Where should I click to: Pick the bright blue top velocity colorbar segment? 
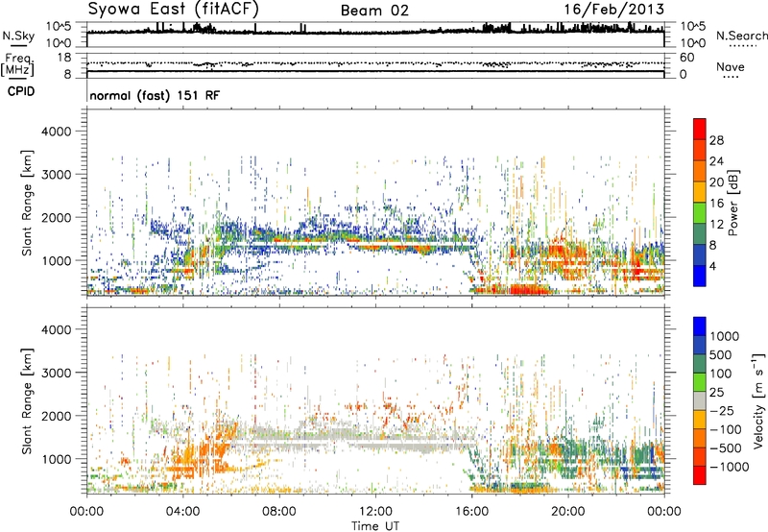[700, 326]
